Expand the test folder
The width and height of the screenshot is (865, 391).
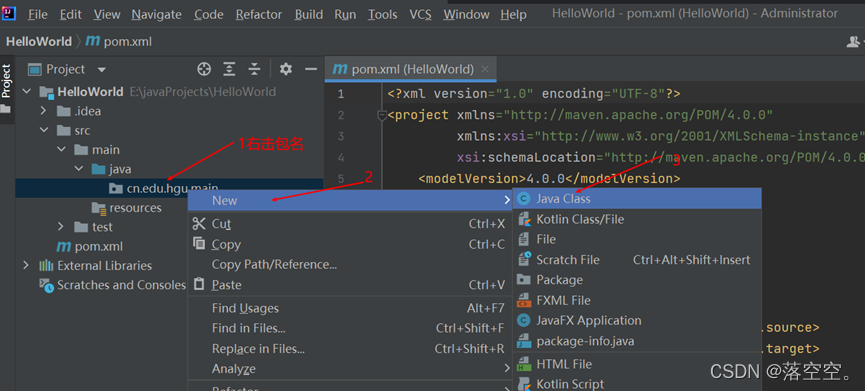click(x=61, y=227)
